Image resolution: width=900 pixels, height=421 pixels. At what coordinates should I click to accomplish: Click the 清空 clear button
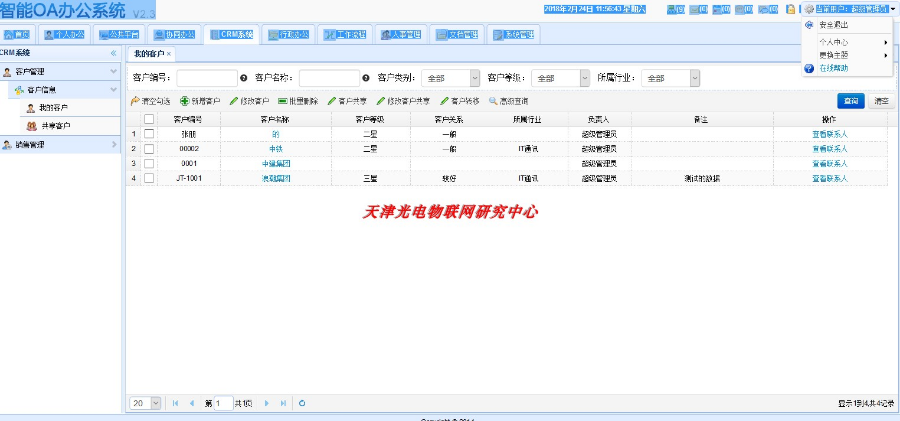(x=882, y=101)
